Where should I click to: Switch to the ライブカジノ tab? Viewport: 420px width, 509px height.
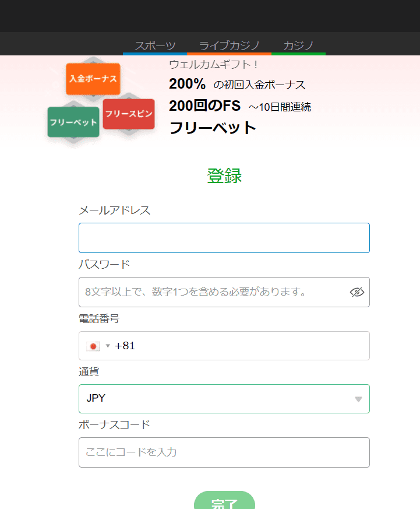tap(229, 45)
